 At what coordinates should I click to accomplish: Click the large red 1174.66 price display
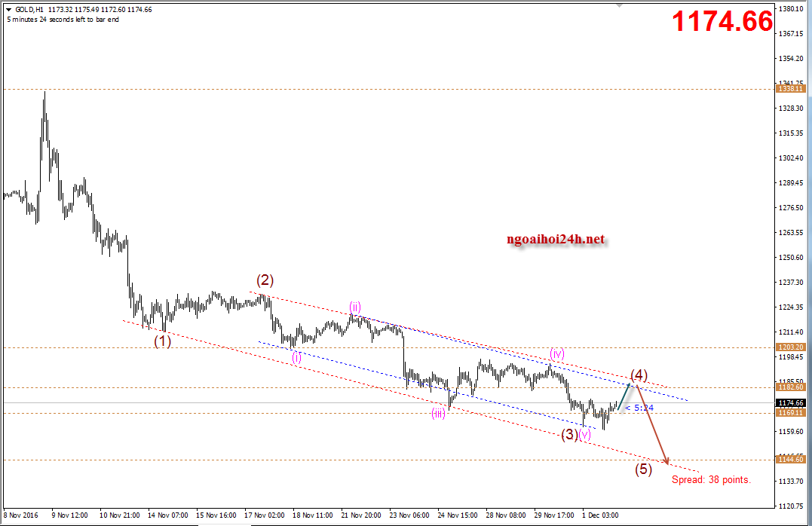[x=722, y=21]
